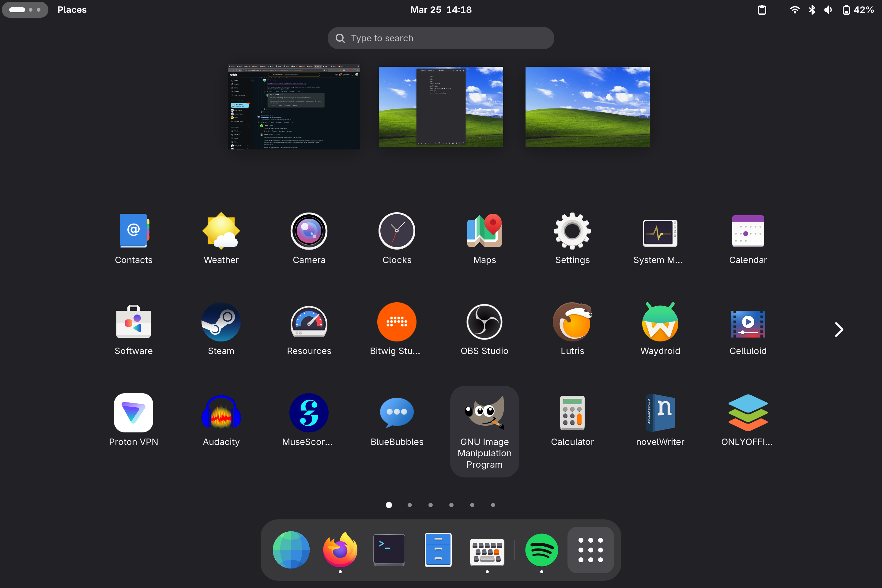
Task: Open the Terminal in the dock
Action: tap(389, 550)
